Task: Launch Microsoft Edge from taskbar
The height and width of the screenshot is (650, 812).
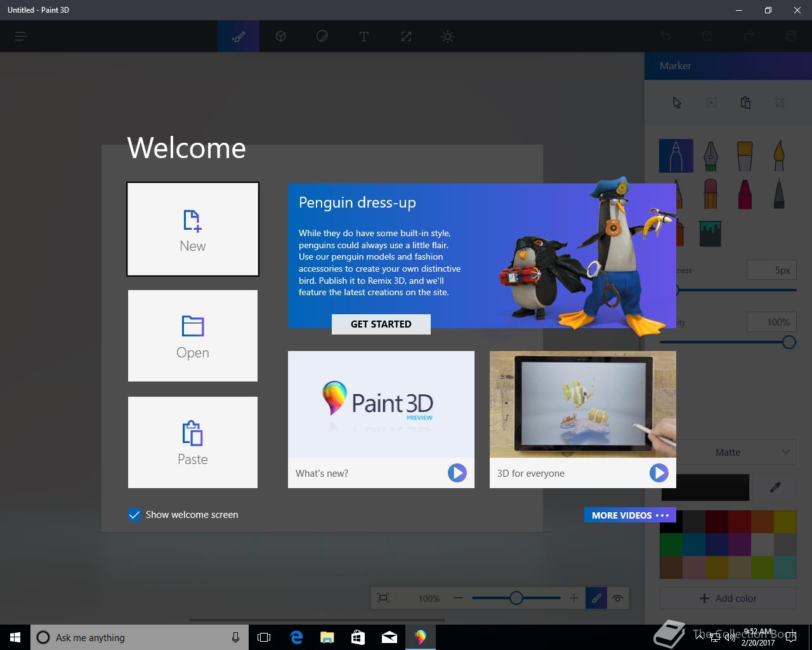Action: coord(296,637)
